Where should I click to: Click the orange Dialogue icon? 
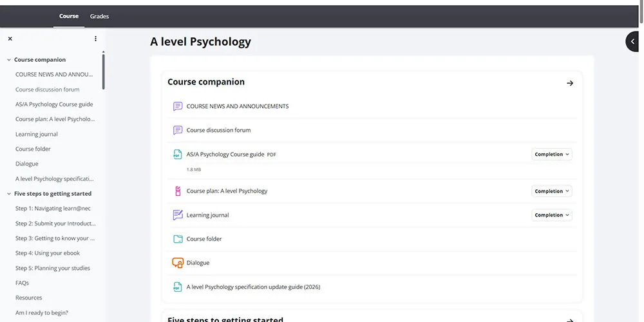click(178, 263)
